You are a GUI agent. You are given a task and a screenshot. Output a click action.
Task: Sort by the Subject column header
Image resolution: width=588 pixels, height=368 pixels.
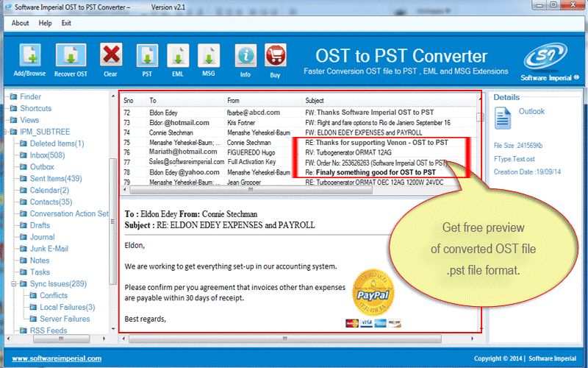tap(315, 101)
